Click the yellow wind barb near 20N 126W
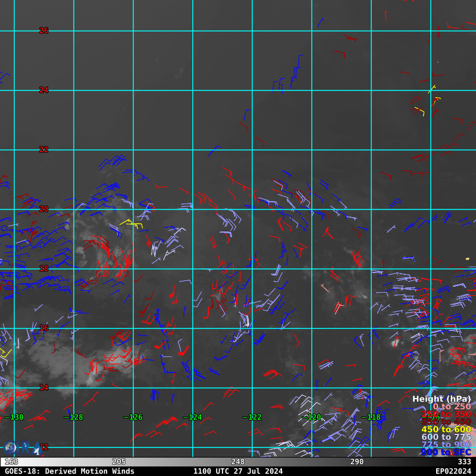Screen dimensions: 476x476 pyautogui.click(x=133, y=224)
